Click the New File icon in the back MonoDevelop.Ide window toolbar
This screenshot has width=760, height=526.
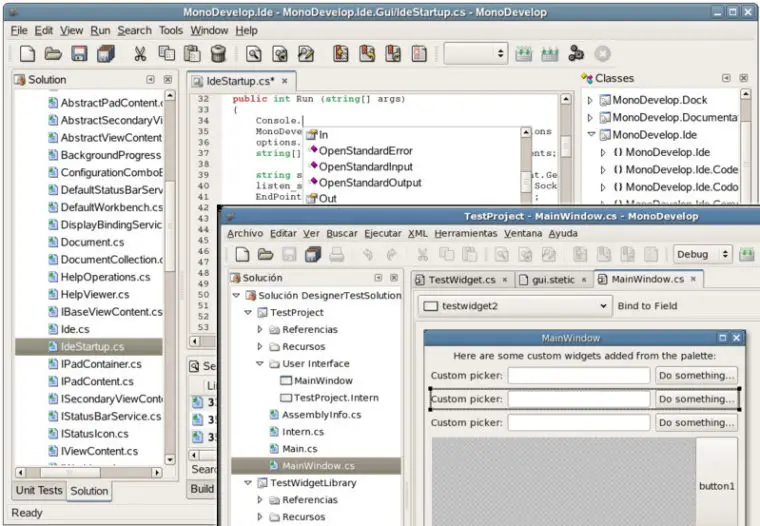pos(27,54)
